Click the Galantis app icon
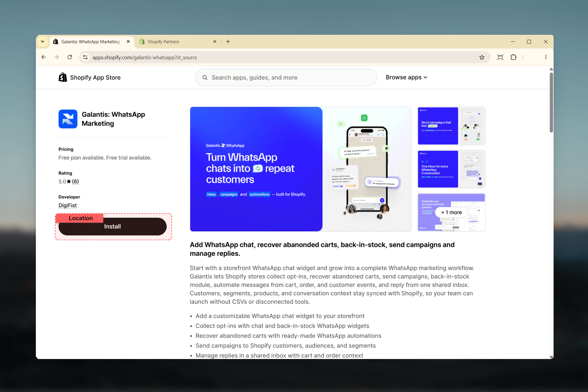This screenshot has height=392, width=588. coord(68,119)
